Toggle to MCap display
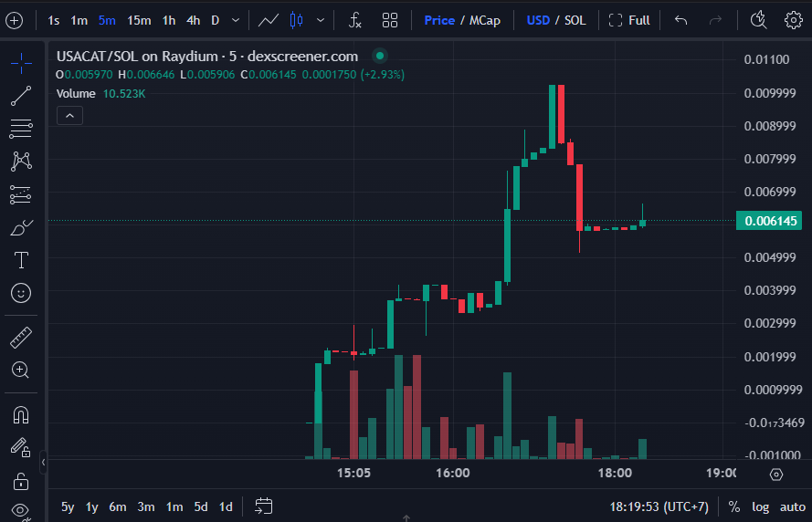This screenshot has width=812, height=522. tap(485, 21)
